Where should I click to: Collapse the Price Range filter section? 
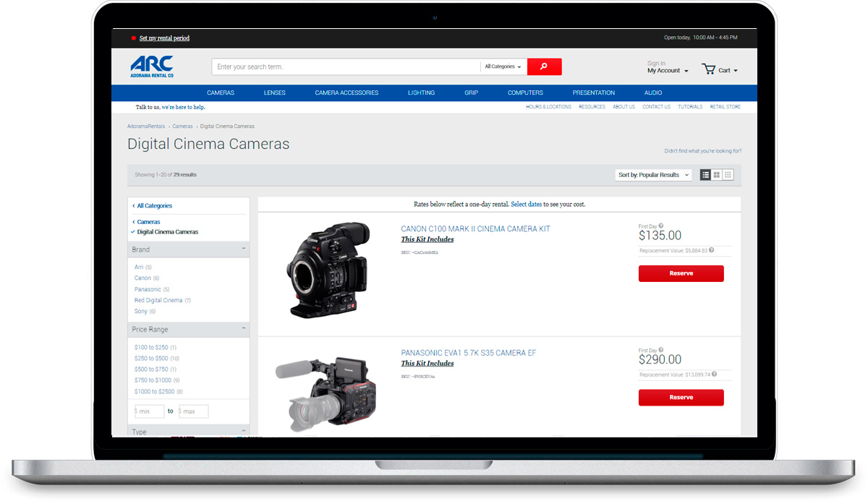click(x=243, y=329)
